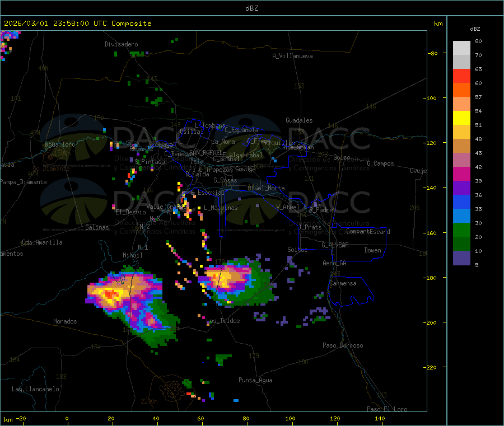Click the El_Desvio map label
This screenshot has width=504, height=426.
[130, 212]
